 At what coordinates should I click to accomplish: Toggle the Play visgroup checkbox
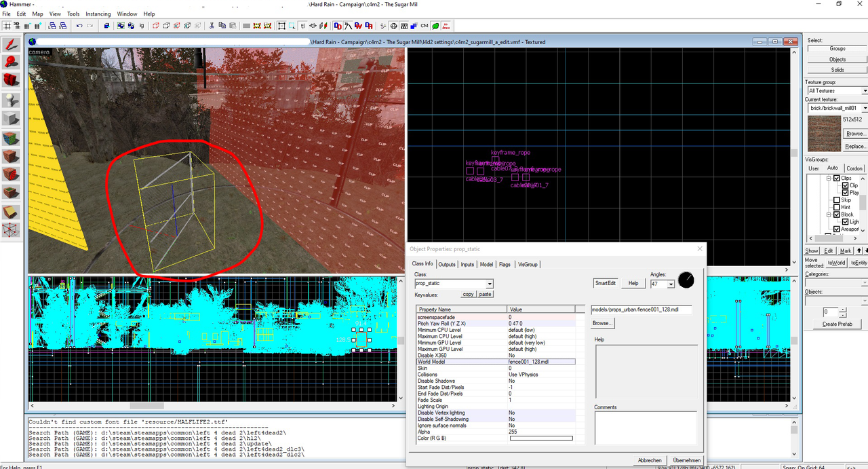point(845,193)
